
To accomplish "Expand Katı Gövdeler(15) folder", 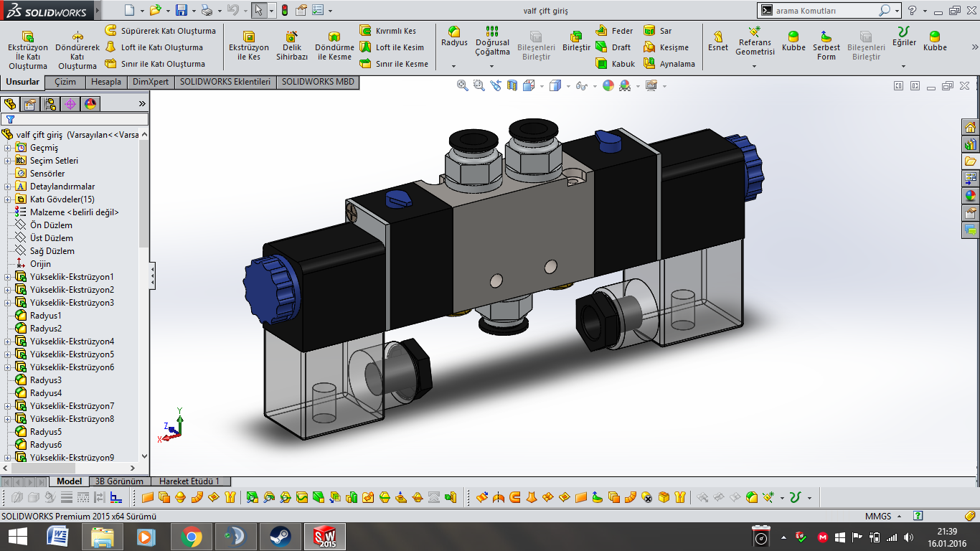I will 8,199.
